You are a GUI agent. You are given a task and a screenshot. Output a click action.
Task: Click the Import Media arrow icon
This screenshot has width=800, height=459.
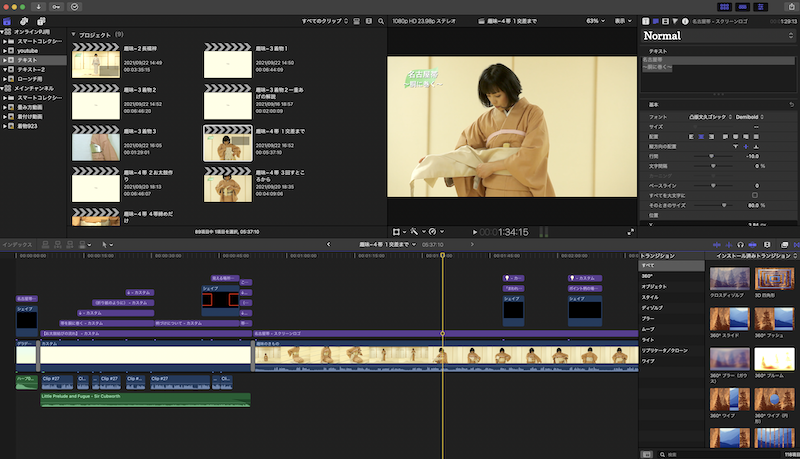coord(38,6)
